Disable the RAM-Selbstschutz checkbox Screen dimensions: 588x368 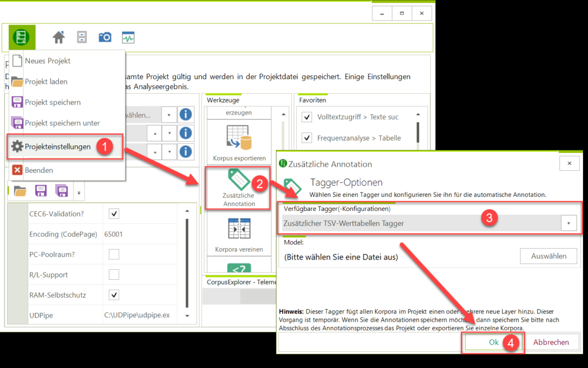pyautogui.click(x=114, y=295)
